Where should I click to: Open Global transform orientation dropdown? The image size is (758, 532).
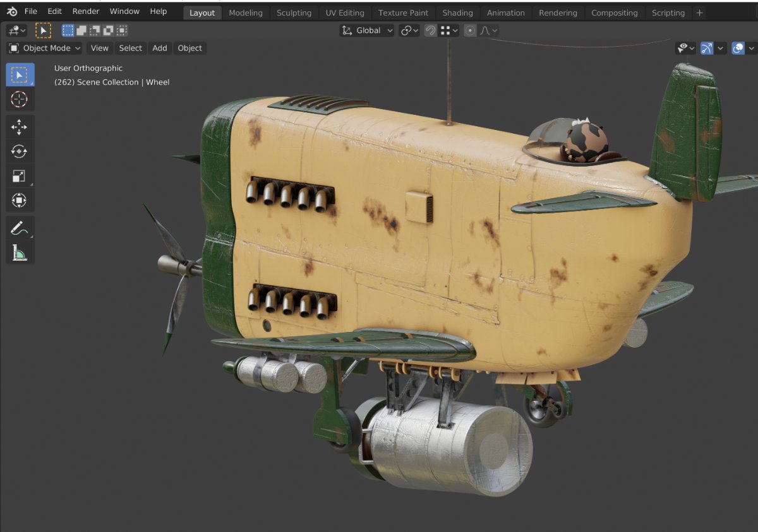click(367, 30)
